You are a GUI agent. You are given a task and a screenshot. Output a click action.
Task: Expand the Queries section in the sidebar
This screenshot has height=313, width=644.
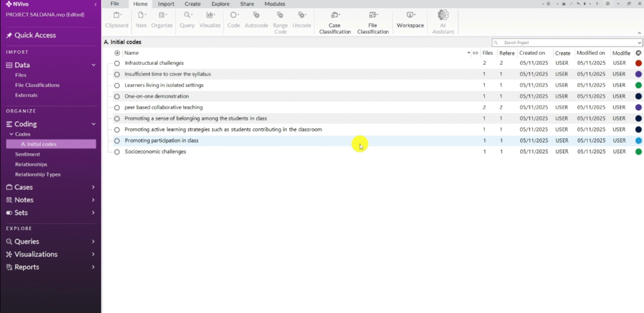93,241
